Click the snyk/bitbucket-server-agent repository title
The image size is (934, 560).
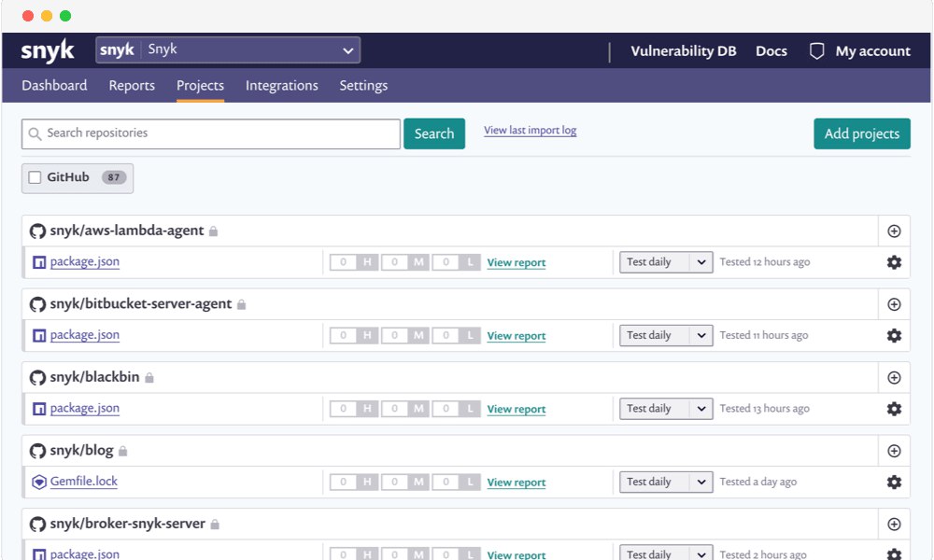141,304
